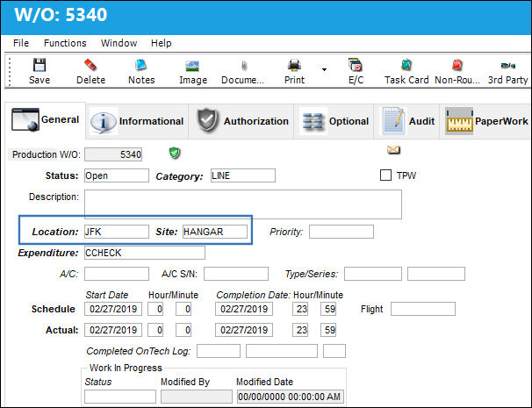Click the middle Completed OnTech Log field
This screenshot has width=532, height=408.
[282, 351]
